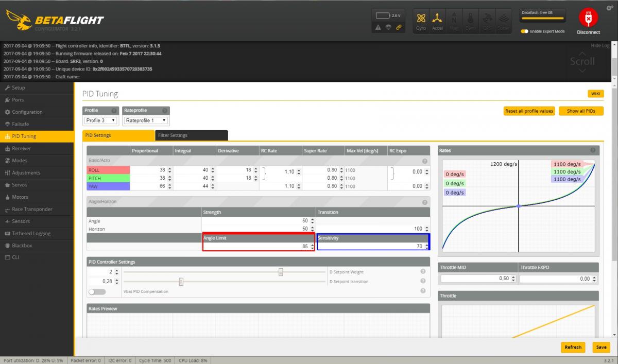
Task: Click the Save button
Action: [601, 347]
